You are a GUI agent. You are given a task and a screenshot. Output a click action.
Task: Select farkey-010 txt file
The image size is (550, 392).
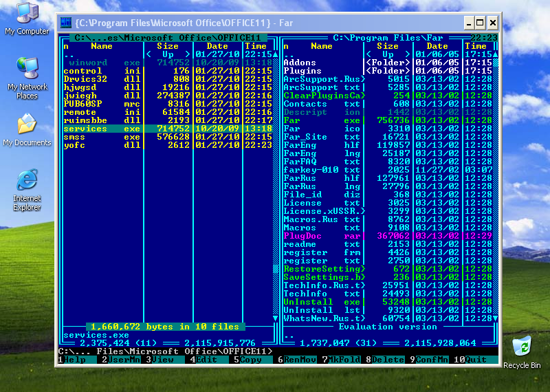pos(388,170)
